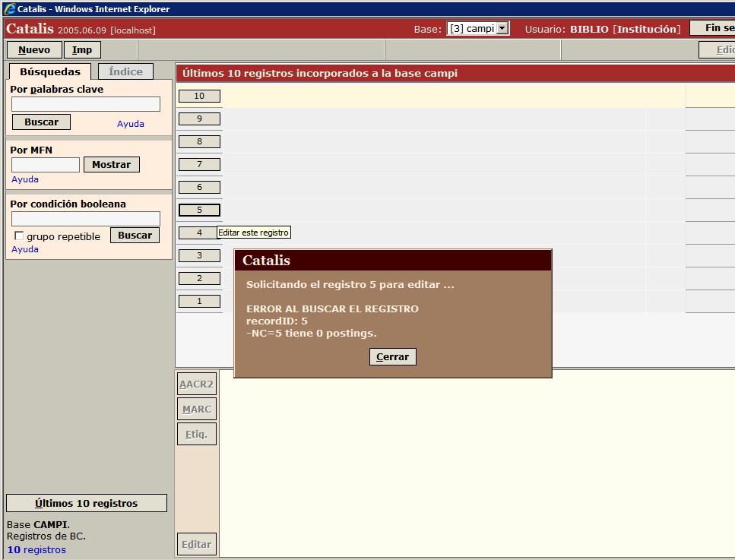Click 'ERROR AL BUSCAR EL REGISTRO' text
The image size is (735, 560).
point(332,308)
